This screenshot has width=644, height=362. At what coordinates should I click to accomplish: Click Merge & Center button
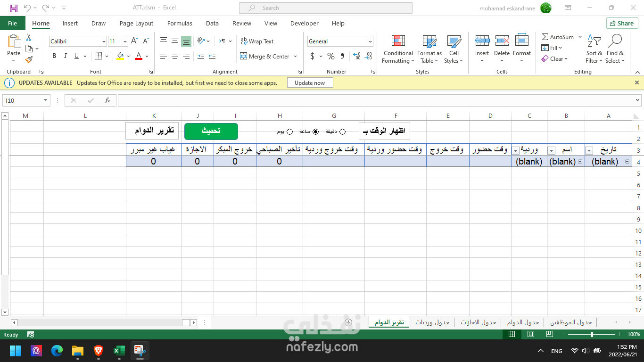tap(265, 56)
